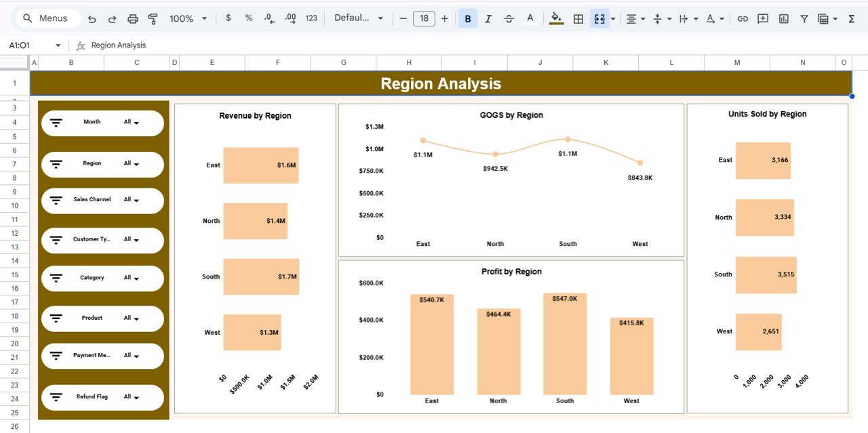Open the horizontal align options
The width and height of the screenshot is (868, 433).
[x=632, y=18]
